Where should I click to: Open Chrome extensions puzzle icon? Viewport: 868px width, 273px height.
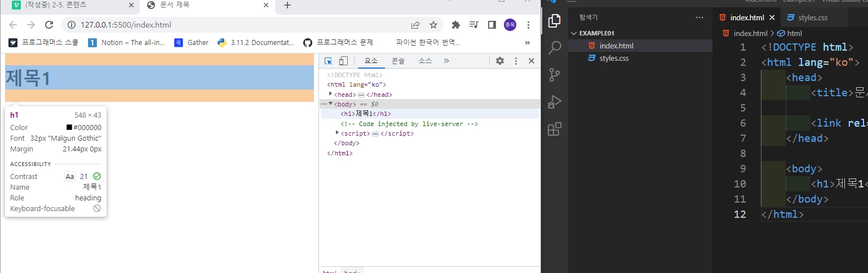pyautogui.click(x=456, y=25)
